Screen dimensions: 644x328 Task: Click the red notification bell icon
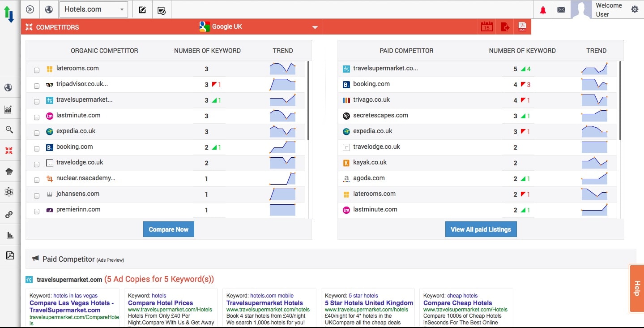pyautogui.click(x=543, y=10)
